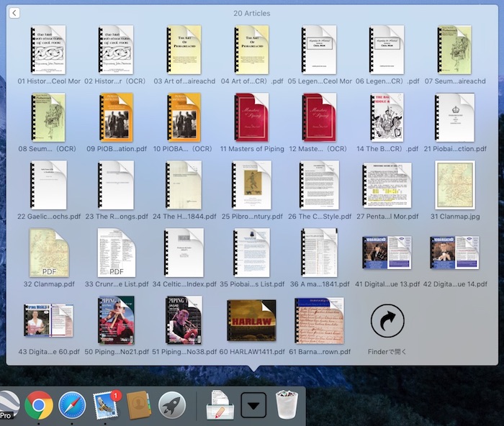This screenshot has width=504, height=426.
Task: Open Contacts app in the Dock
Action: [138, 405]
